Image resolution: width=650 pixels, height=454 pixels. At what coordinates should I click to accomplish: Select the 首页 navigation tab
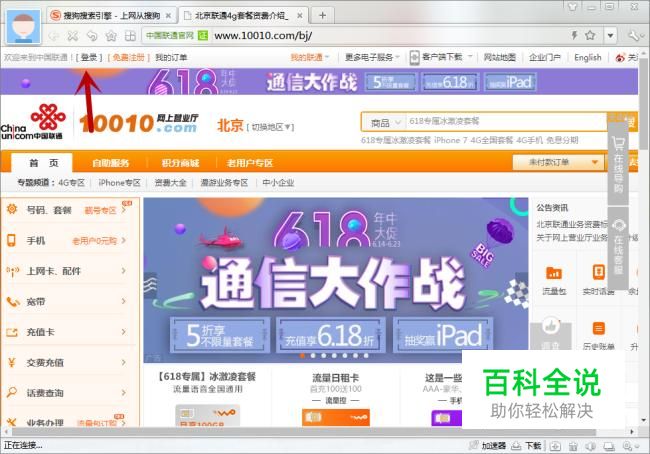[42, 163]
